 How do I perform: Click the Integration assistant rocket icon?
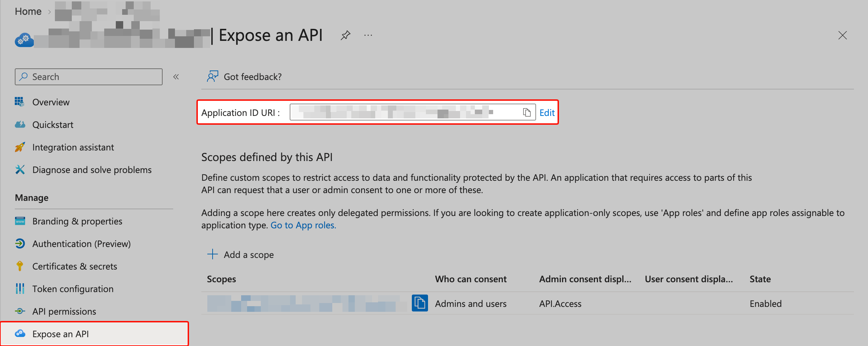[x=20, y=147]
